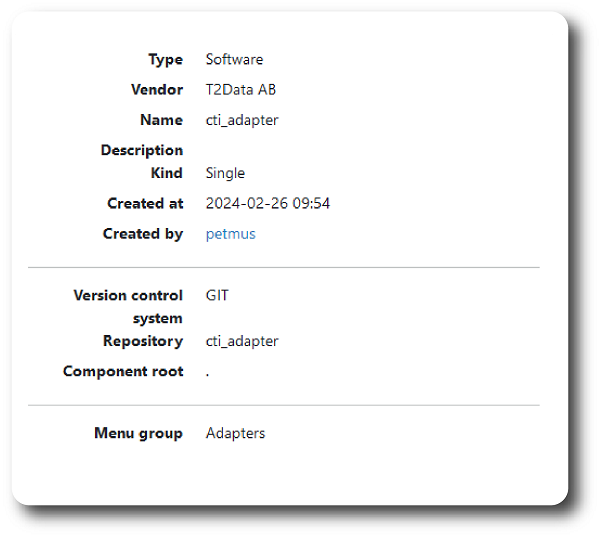The width and height of the screenshot is (600, 537).
Task: Click the Created at label
Action: click(x=145, y=204)
